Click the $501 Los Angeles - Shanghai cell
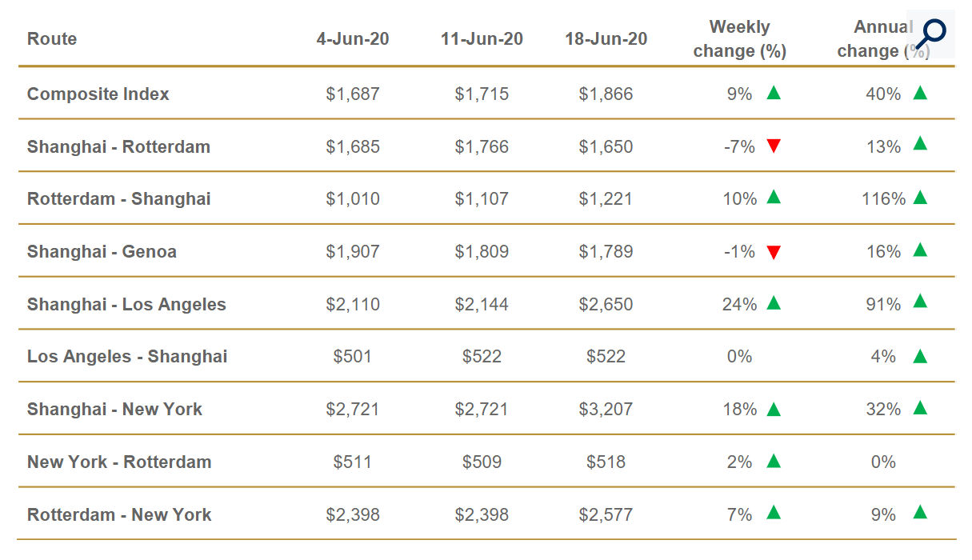The height and width of the screenshot is (560, 972). [x=353, y=357]
